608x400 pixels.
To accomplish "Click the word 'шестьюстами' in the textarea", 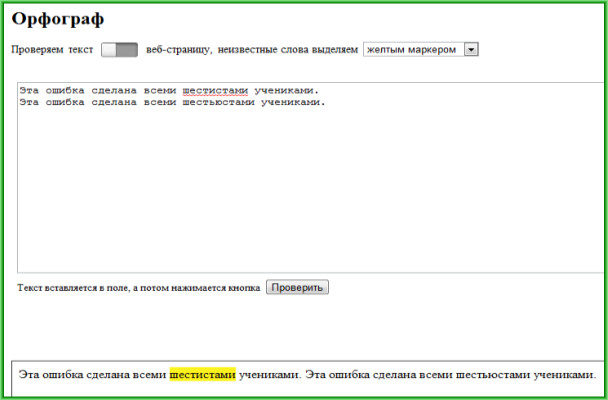I will [218, 102].
